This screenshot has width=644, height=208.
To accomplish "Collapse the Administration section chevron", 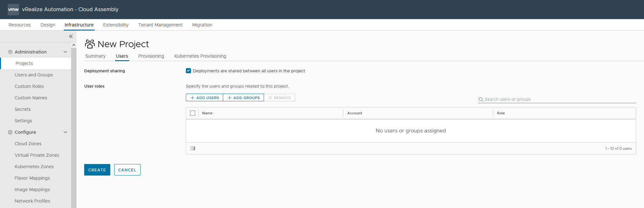I will pos(65,52).
